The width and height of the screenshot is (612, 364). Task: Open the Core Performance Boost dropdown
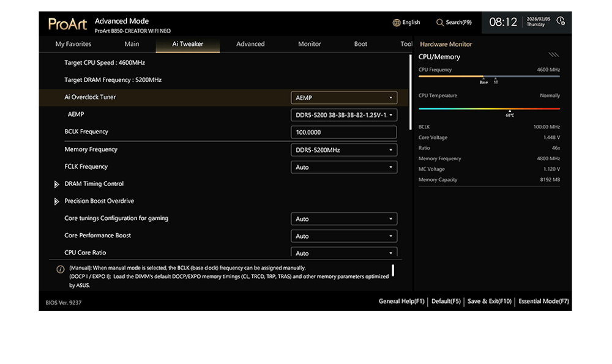click(344, 236)
